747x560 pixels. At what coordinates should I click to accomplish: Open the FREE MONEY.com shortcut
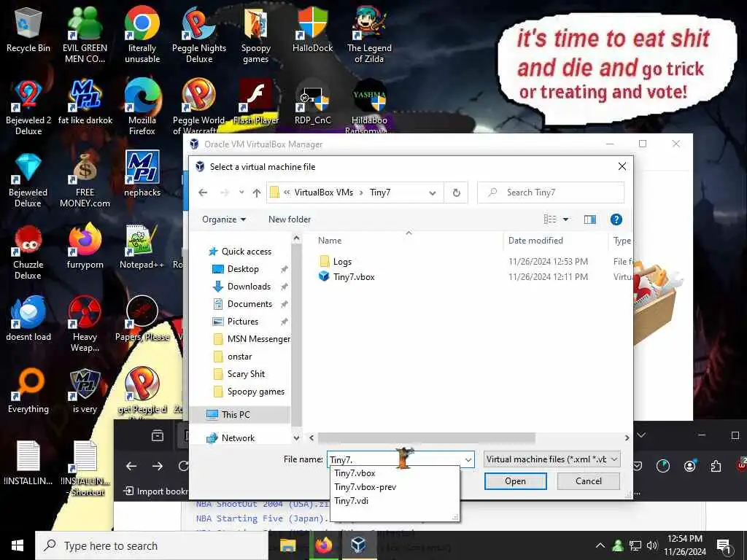coord(85,179)
